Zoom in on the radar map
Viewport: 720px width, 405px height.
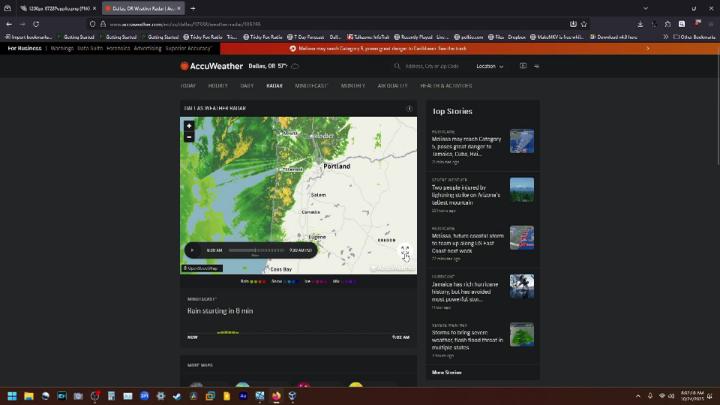189,126
